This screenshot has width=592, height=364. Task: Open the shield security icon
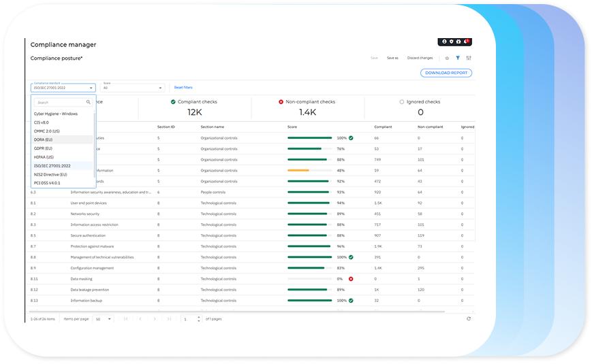(x=452, y=42)
